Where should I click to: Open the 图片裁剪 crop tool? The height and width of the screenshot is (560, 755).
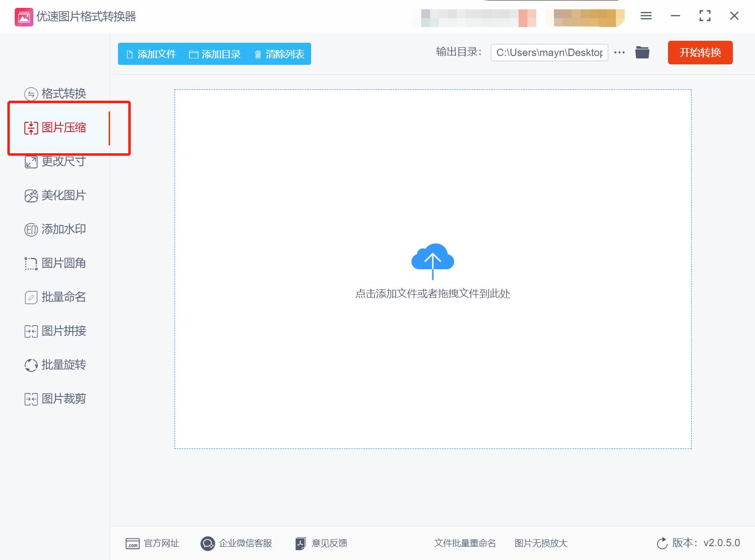(63, 398)
